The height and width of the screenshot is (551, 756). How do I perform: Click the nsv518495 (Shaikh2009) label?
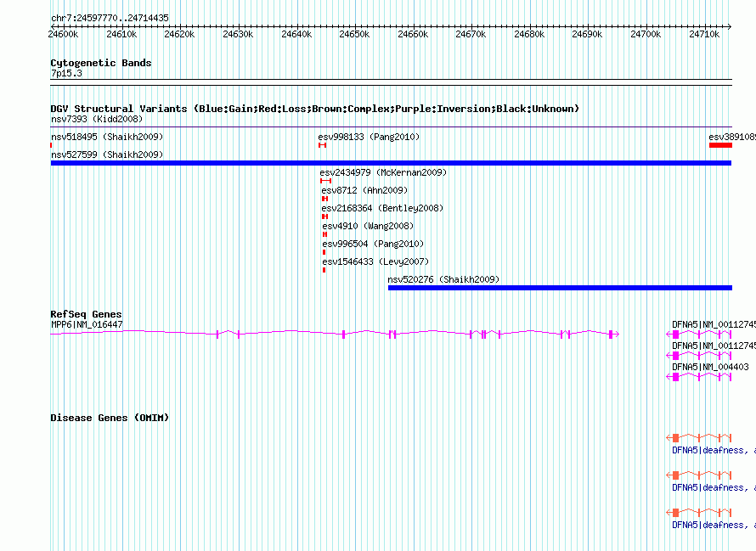pyautogui.click(x=107, y=137)
